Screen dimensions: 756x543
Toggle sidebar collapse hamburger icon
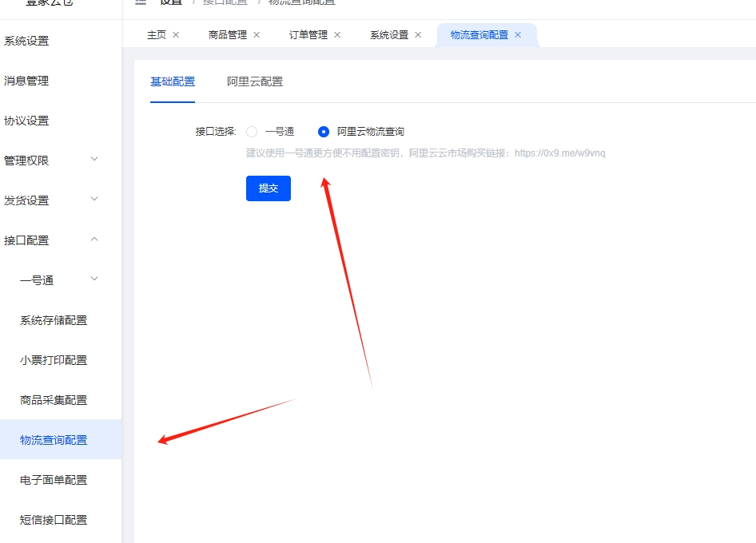[141, 2]
